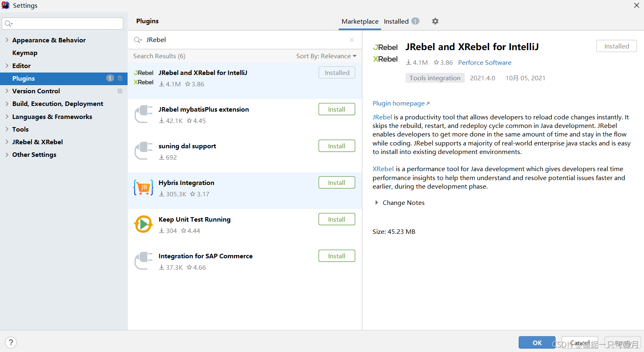Expand the Change Notes section
Image resolution: width=644 pixels, height=352 pixels.
tap(377, 202)
